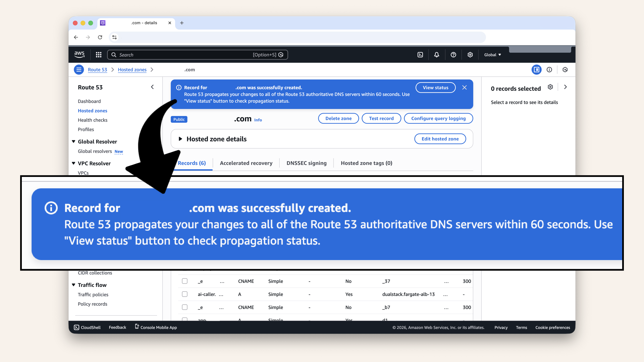Open AWS services grid menu
This screenshot has height=362, width=644.
[x=99, y=55]
